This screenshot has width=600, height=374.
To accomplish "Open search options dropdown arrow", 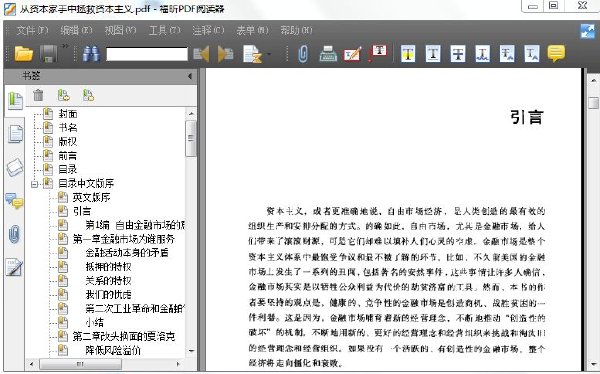I will click(269, 55).
